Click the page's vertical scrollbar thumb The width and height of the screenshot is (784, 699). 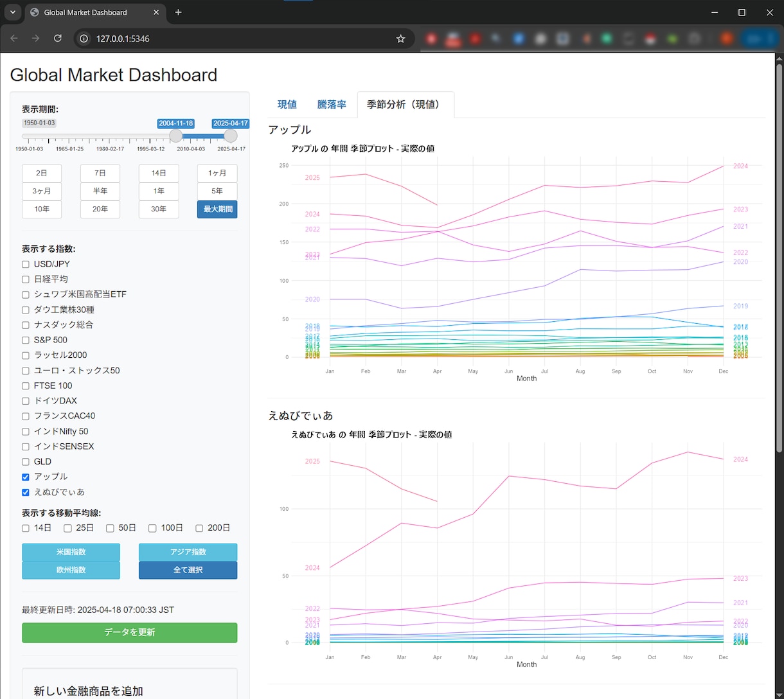tap(780, 257)
